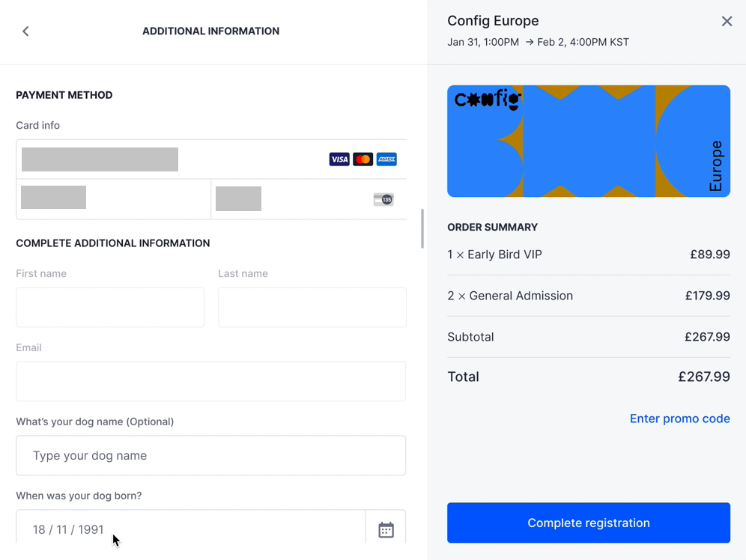Click the Visa card logo
The image size is (746, 560).
point(339,159)
